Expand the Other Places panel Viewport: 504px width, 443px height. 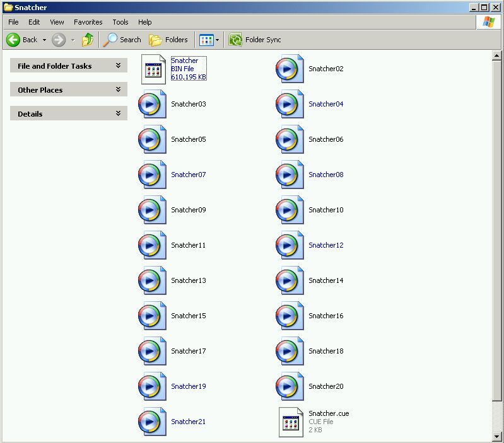point(118,89)
